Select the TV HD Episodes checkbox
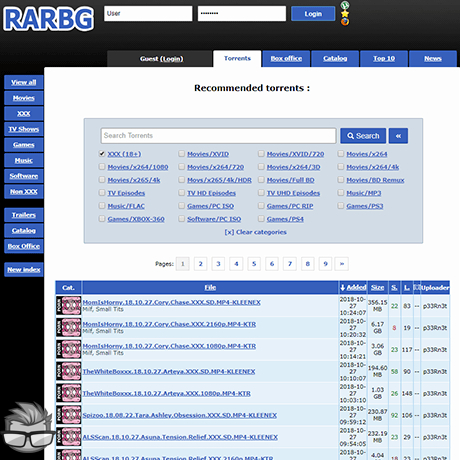The width and height of the screenshot is (460, 460). click(x=181, y=193)
